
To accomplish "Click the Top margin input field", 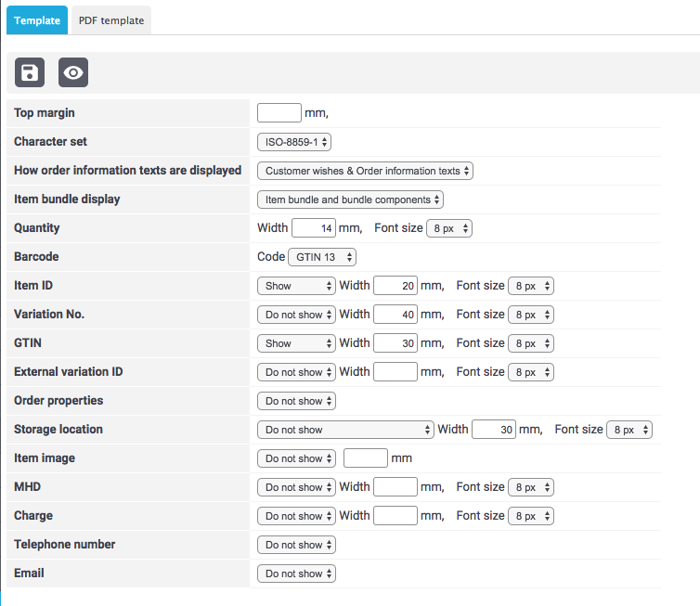I will click(x=279, y=113).
